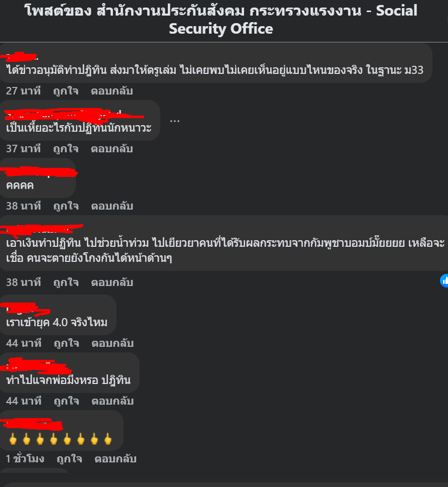
Task: Click the blue thumbs-up reaction icon
Action: click(444, 281)
